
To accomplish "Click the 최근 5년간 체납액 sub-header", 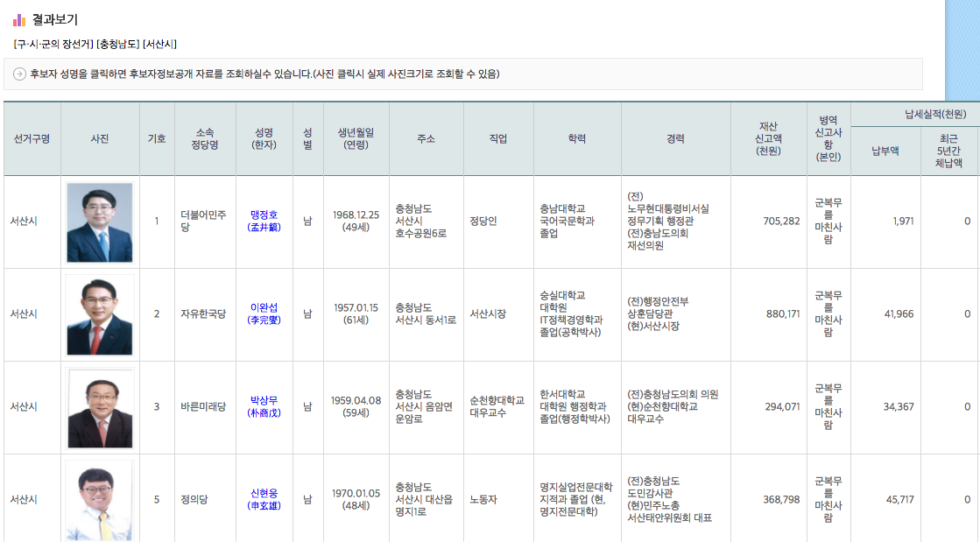I will 948,151.
